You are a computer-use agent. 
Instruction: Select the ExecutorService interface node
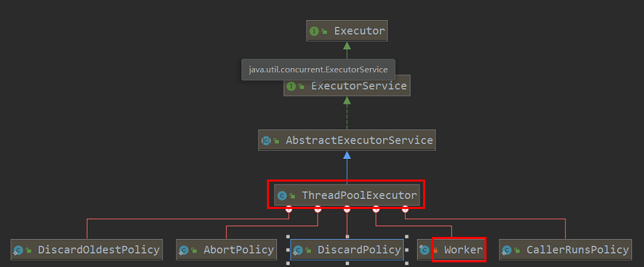tap(347, 86)
